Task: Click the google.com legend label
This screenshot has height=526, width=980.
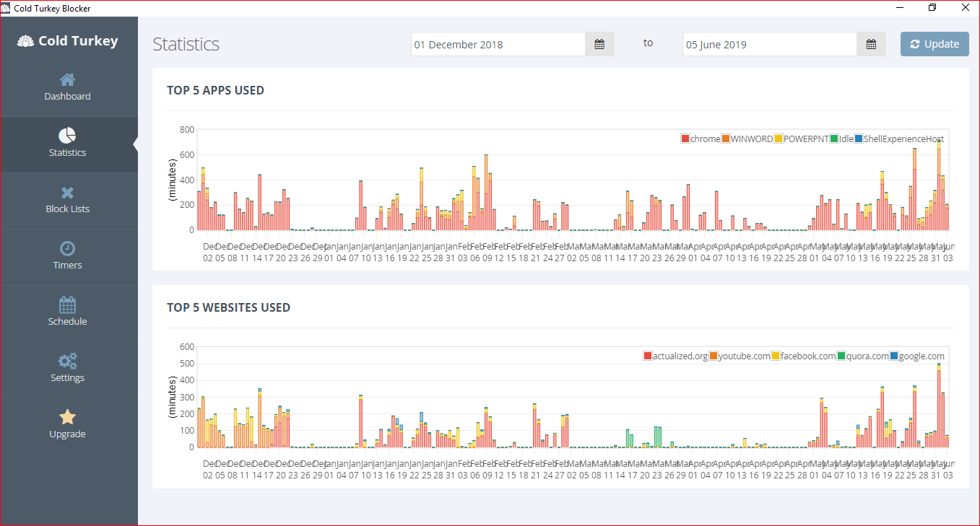Action: point(922,356)
